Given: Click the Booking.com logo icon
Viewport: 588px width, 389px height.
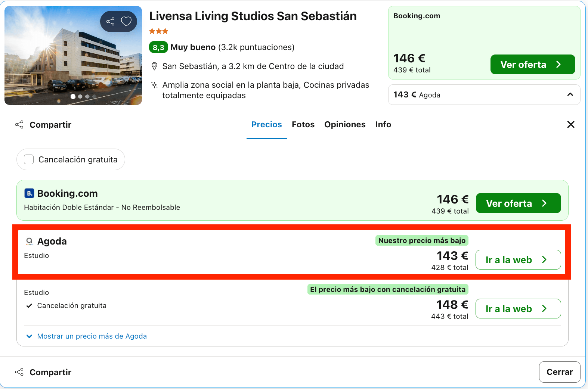Looking at the screenshot, I should click(29, 193).
